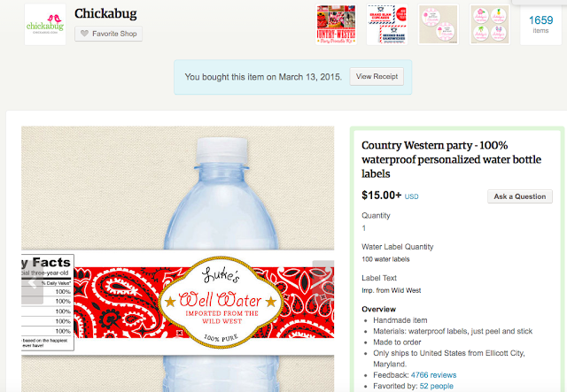The height and width of the screenshot is (392, 567).
Task: Open the Chickabug shop name link
Action: click(x=105, y=13)
